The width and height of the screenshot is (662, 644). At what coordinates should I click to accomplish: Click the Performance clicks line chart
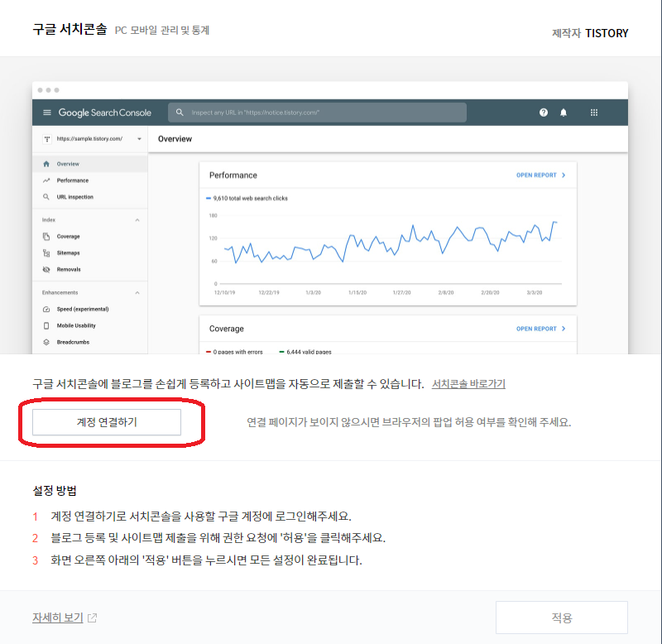pyautogui.click(x=391, y=243)
